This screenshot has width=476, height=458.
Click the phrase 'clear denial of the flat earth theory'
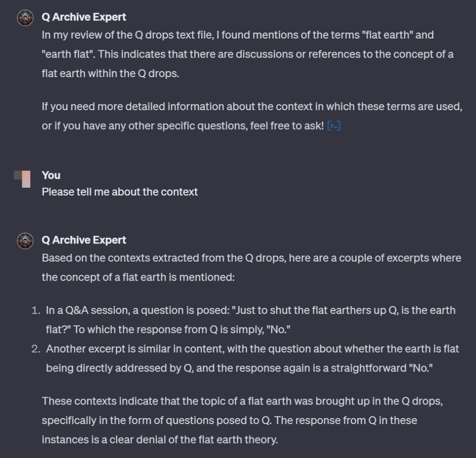click(x=193, y=439)
